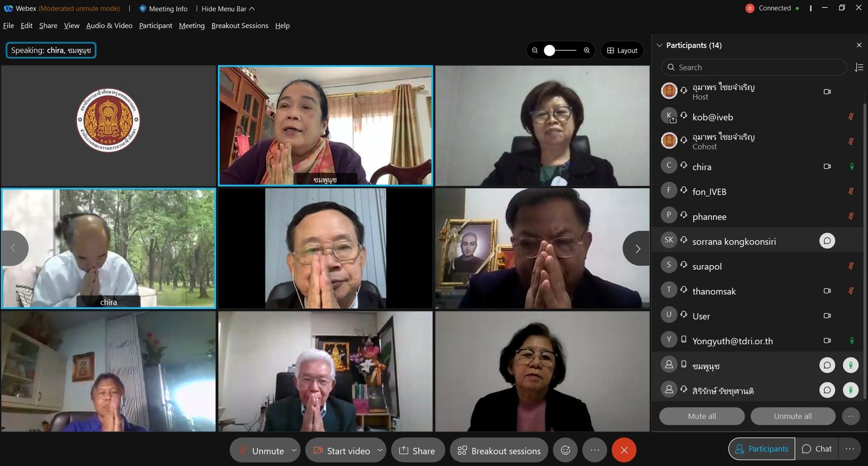Viewport: 868px width, 466px height.
Task: Expand audio options arrow next to Unmute
Action: (294, 450)
